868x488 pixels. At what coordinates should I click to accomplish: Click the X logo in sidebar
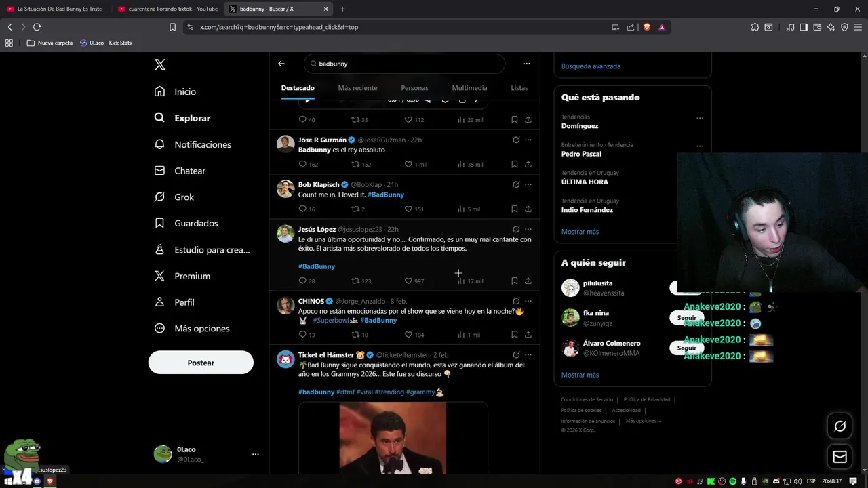pos(160,64)
